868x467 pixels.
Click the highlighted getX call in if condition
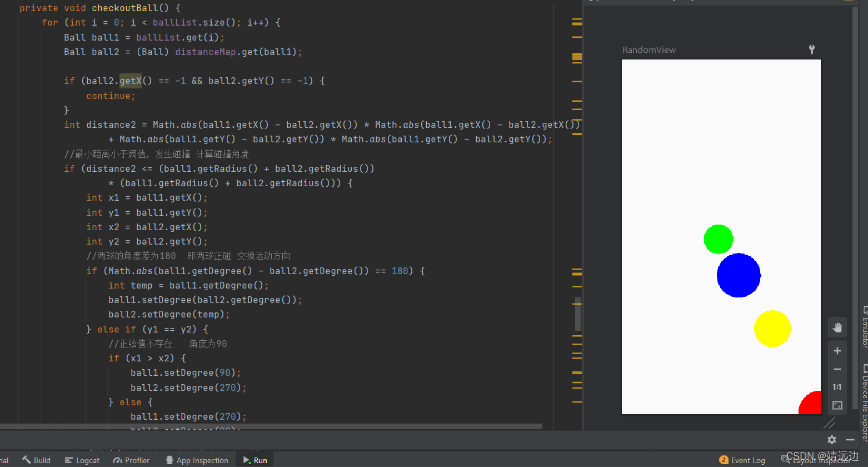coord(131,81)
